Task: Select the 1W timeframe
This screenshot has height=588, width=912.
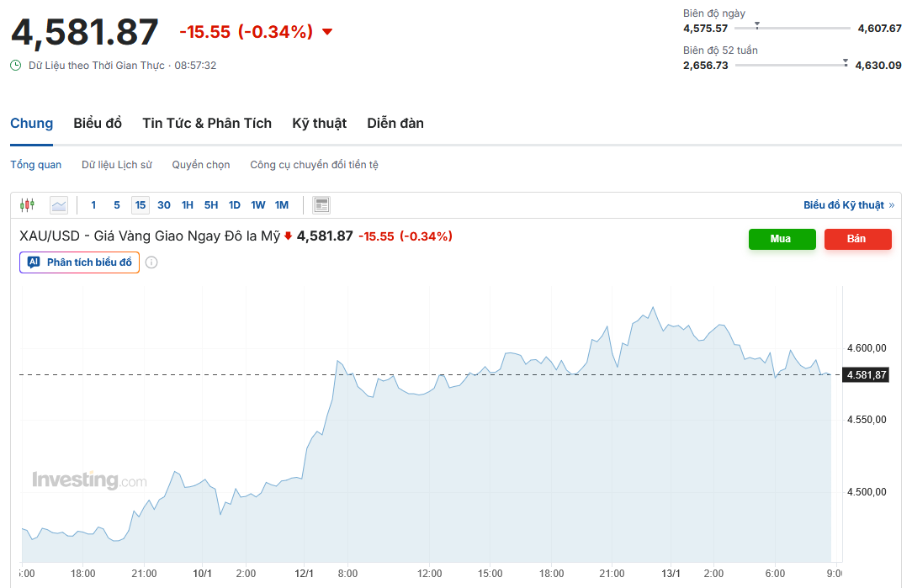Action: click(258, 204)
